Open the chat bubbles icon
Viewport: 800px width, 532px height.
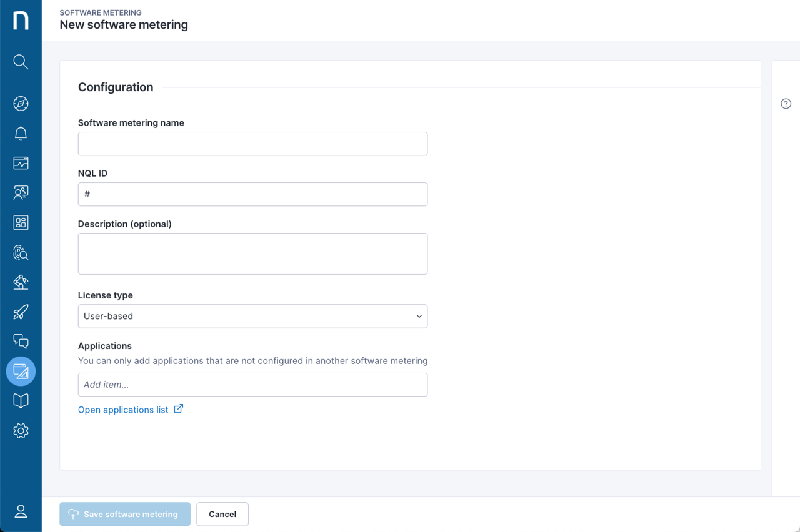pyautogui.click(x=21, y=342)
